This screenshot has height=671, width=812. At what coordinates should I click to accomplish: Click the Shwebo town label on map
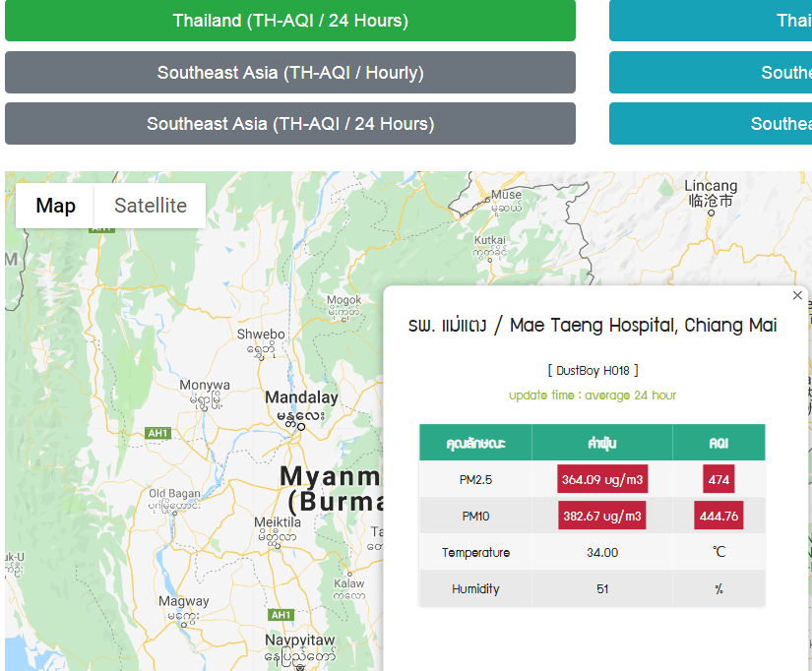(x=261, y=335)
